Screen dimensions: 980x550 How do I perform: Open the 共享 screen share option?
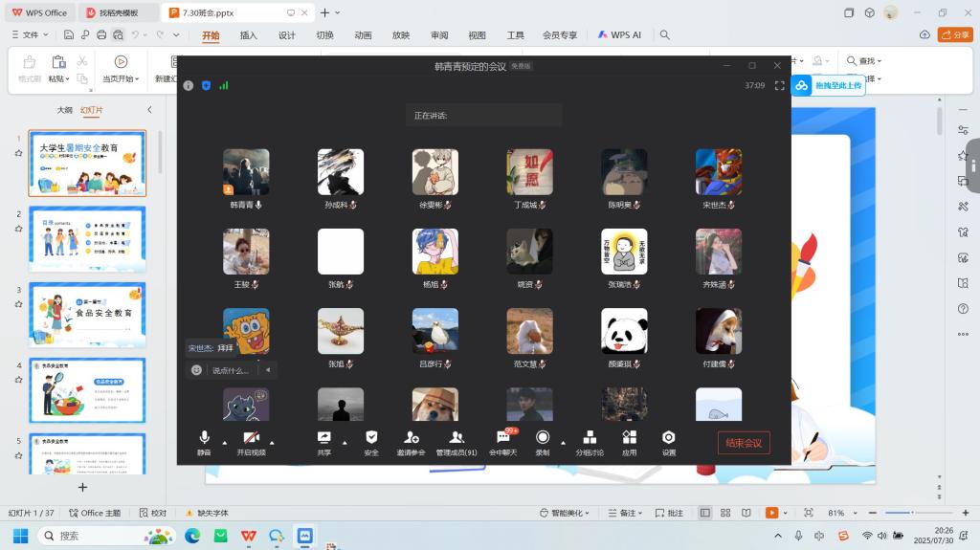323,443
